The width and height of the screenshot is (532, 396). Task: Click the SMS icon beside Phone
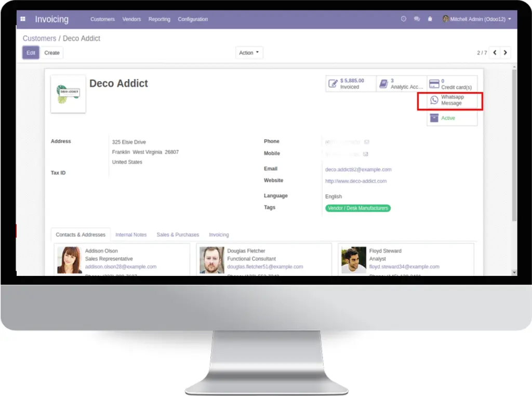click(x=367, y=142)
